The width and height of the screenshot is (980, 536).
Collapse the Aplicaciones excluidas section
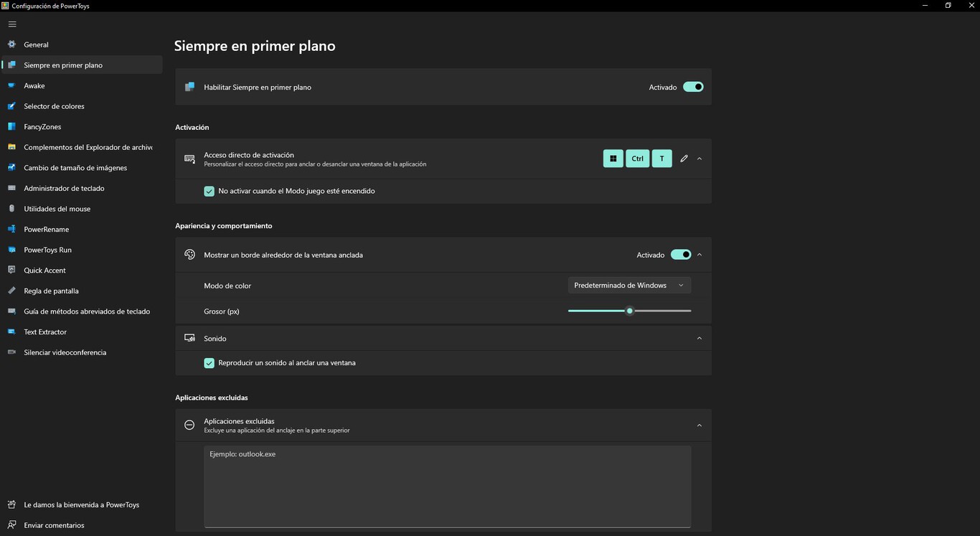point(698,425)
